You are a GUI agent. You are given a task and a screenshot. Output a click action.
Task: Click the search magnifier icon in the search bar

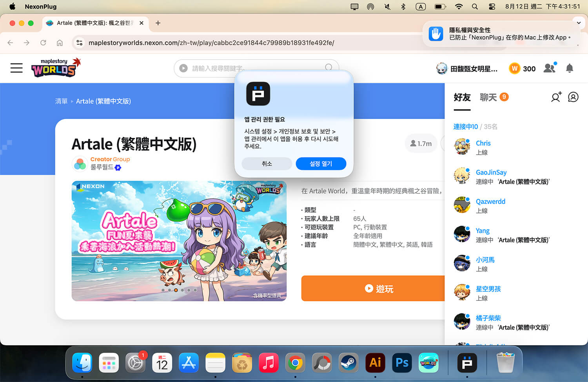pos(328,67)
